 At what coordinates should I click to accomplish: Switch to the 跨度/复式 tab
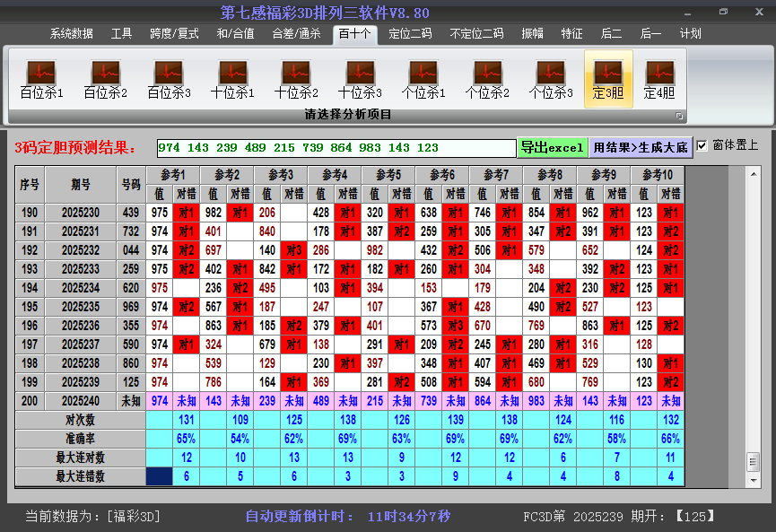174,34
